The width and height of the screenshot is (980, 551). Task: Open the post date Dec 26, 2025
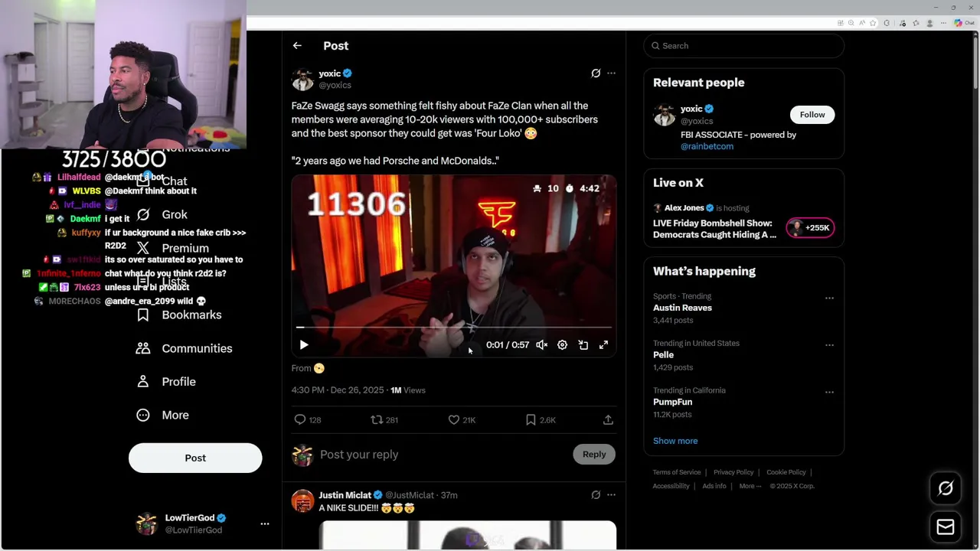click(338, 390)
